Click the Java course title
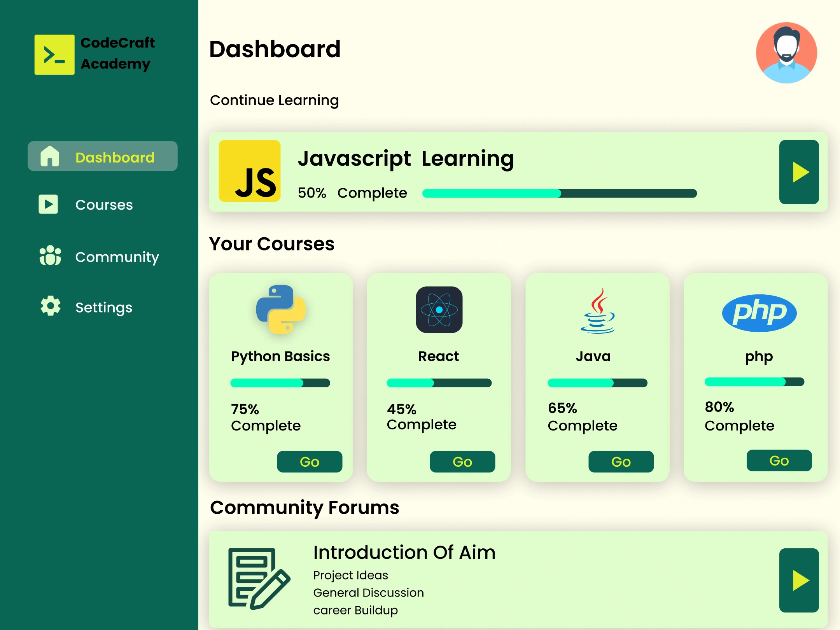Screen dimensions: 840x630 [x=593, y=356]
